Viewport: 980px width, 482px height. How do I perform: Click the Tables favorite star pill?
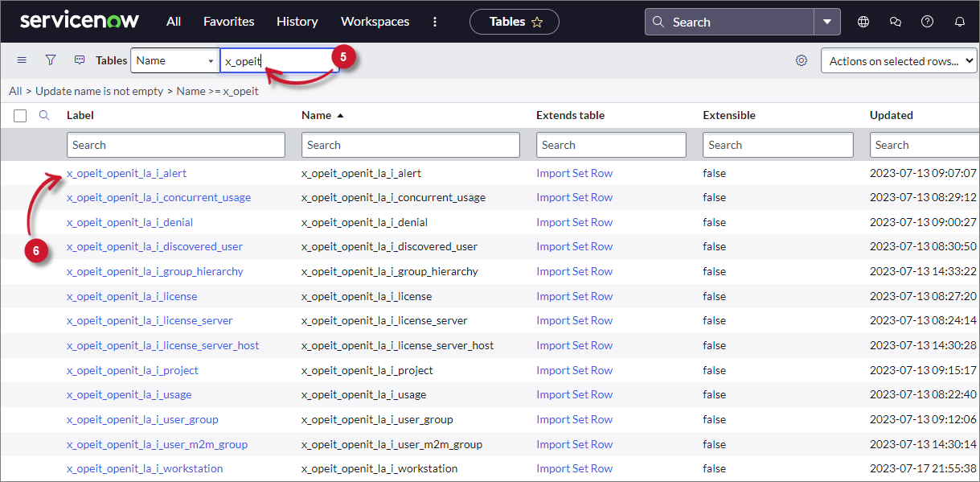(x=515, y=22)
